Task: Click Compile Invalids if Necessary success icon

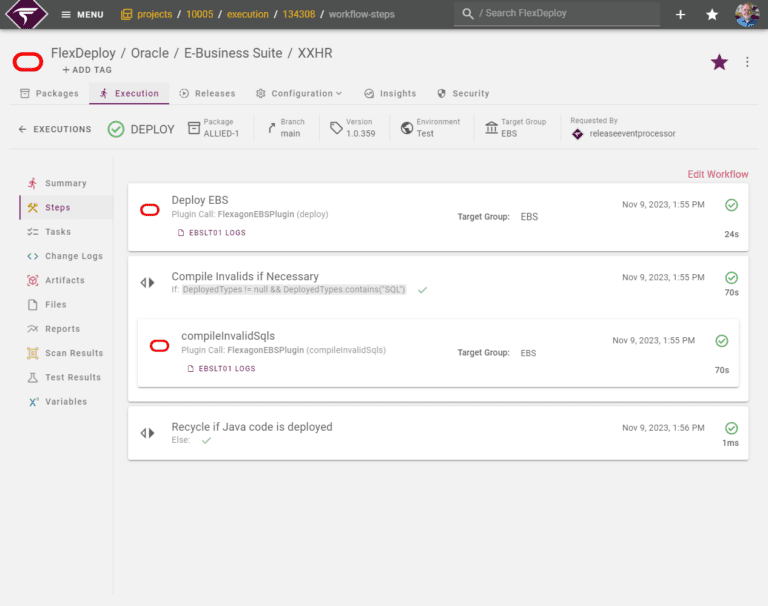Action: [x=731, y=278]
